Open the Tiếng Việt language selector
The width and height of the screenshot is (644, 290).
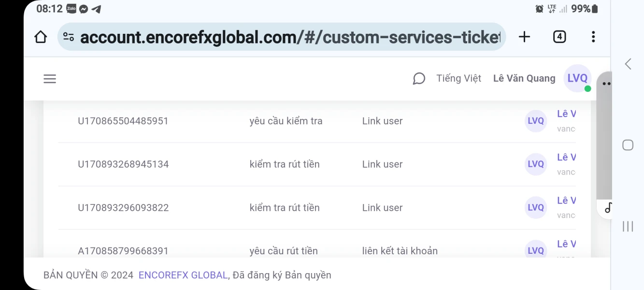click(458, 78)
